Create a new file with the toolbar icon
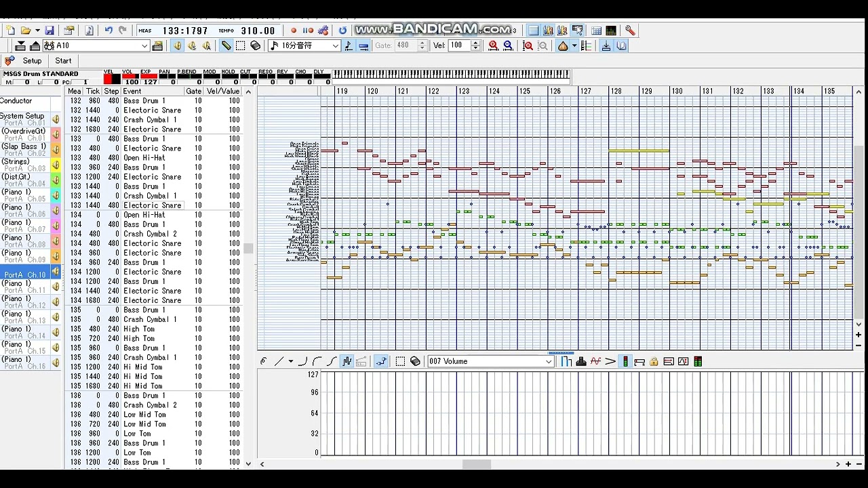Screen dimensions: 868x488 (x=10, y=30)
